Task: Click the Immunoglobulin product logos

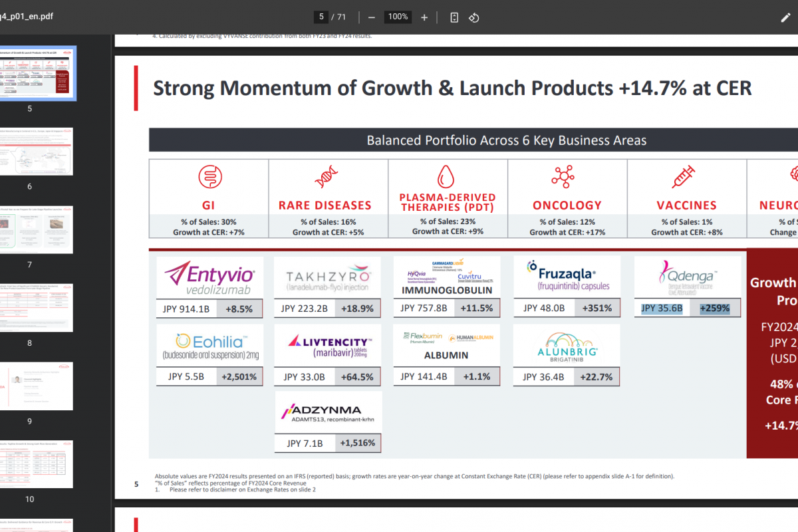Action: pyautogui.click(x=447, y=277)
